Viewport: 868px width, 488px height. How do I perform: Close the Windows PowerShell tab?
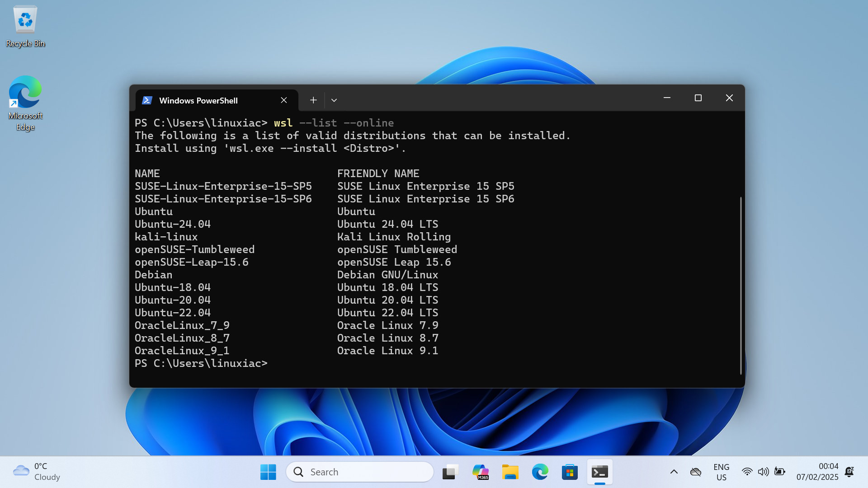[x=284, y=100]
